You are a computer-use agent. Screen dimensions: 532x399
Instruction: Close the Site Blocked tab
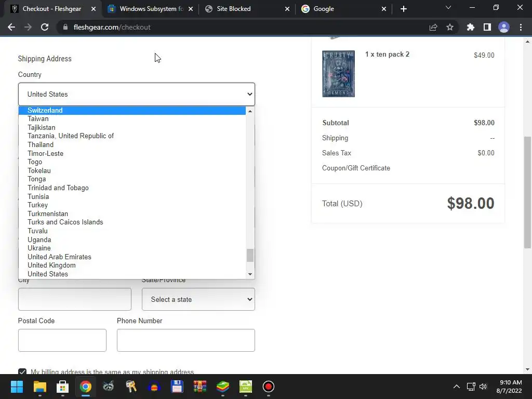coord(287,9)
